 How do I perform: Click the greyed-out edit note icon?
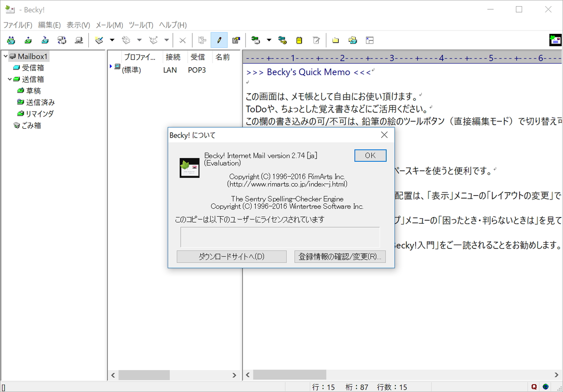pyautogui.click(x=316, y=40)
